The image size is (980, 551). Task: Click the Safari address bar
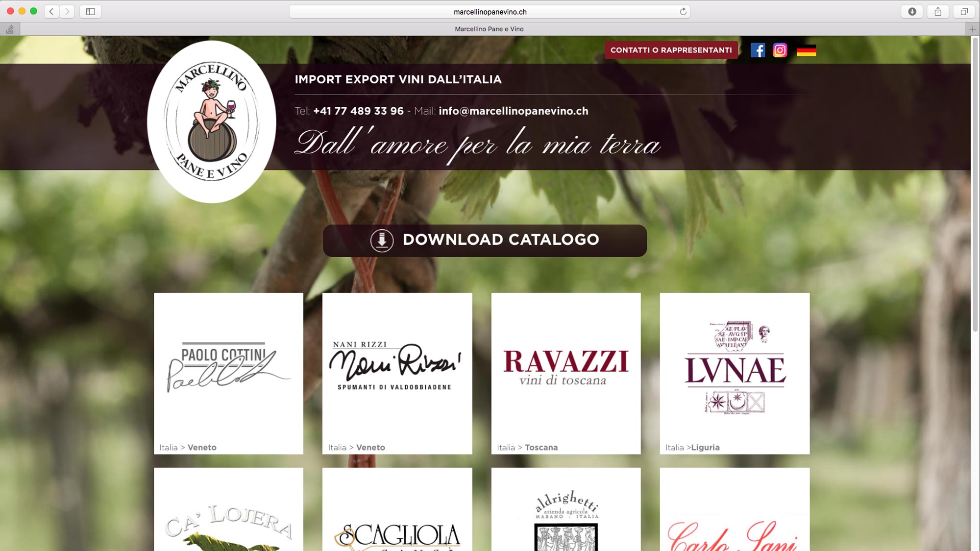pos(490,11)
